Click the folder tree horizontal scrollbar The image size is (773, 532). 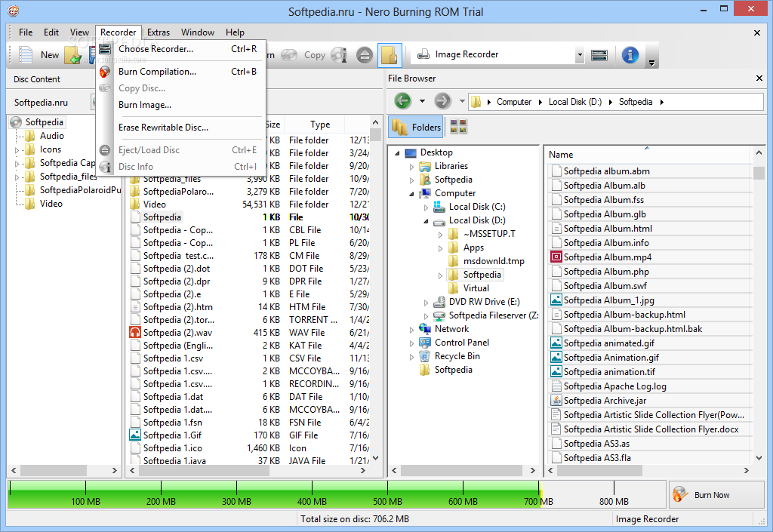463,470
